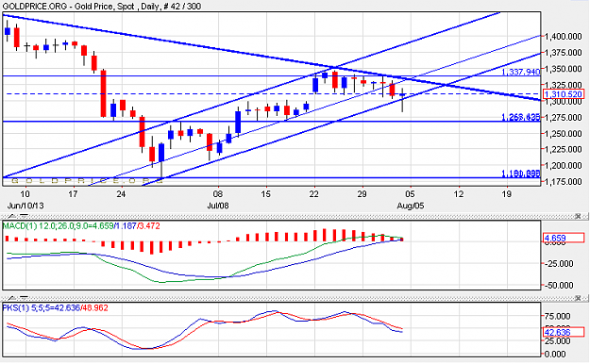Image resolution: width=590 pixels, height=364 pixels.
Task: Click the latest candlestick near Aug 05
Action: pyautogui.click(x=402, y=100)
